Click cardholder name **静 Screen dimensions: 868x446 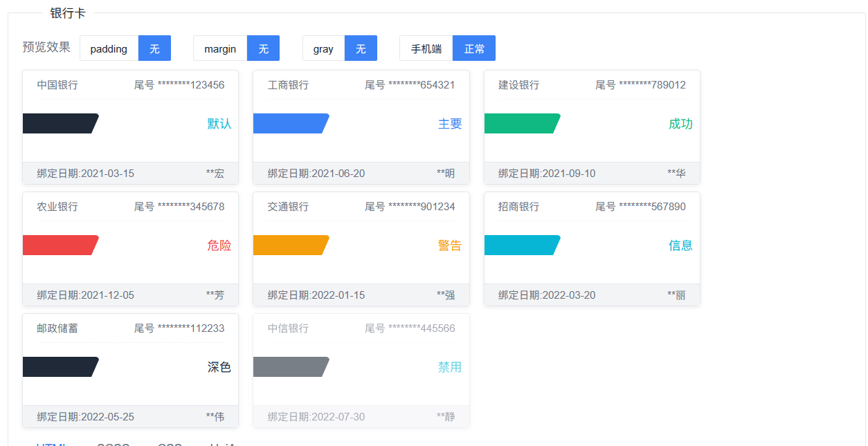click(446, 417)
